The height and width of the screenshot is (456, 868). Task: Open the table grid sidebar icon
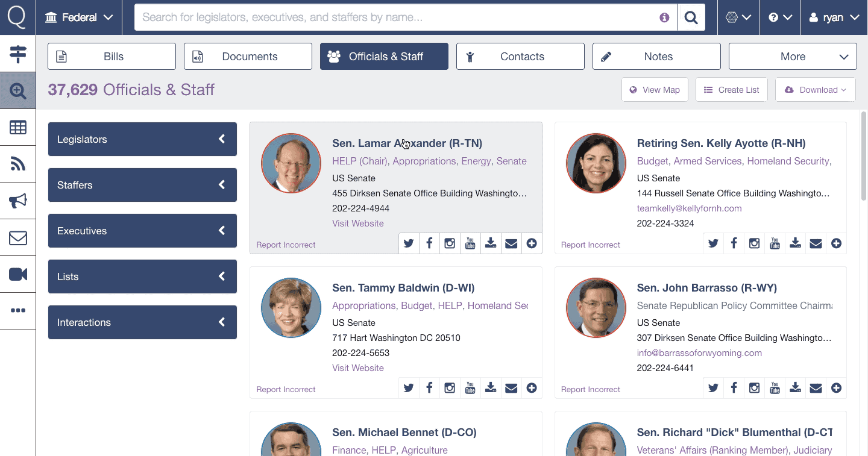pyautogui.click(x=18, y=127)
